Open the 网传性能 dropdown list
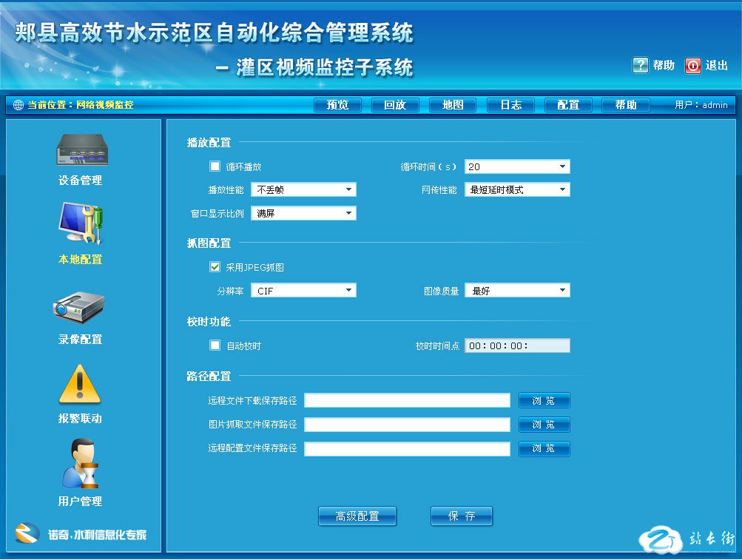742x560 pixels. pyautogui.click(x=517, y=190)
